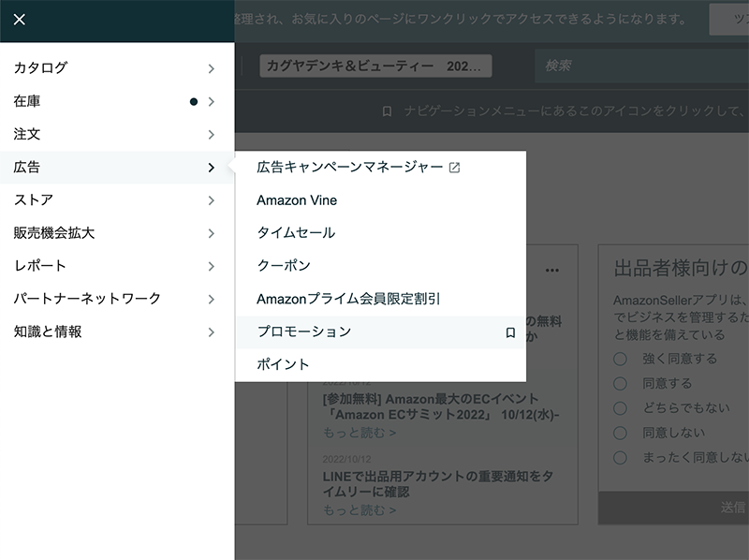The width and height of the screenshot is (749, 560).
Task: Expand the 知識と情報 submenu arrow
Action: tap(212, 332)
